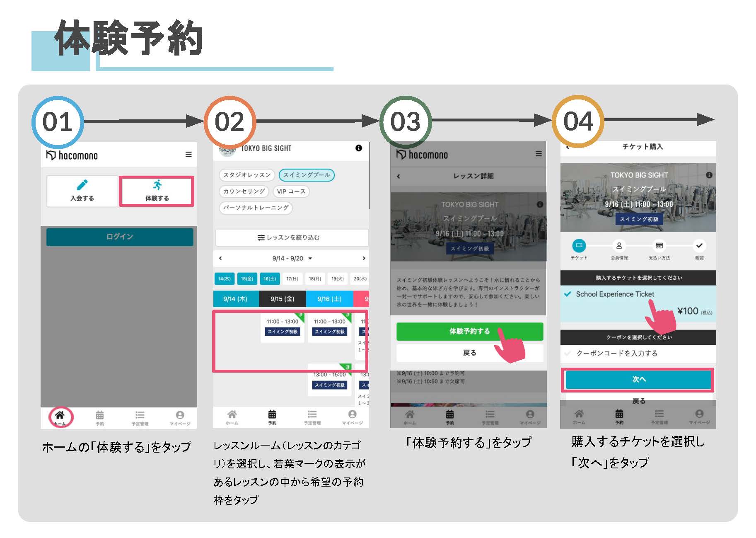
Task: Tap the circled ホーム icon in first screen
Action: (60, 416)
